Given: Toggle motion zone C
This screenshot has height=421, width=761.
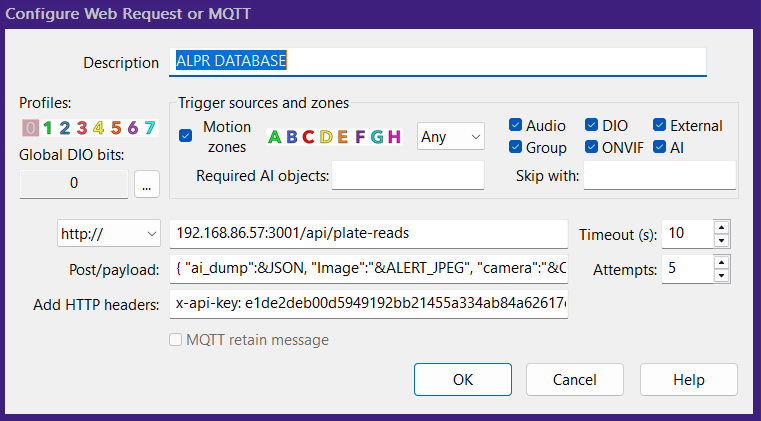Looking at the screenshot, I should click(308, 137).
